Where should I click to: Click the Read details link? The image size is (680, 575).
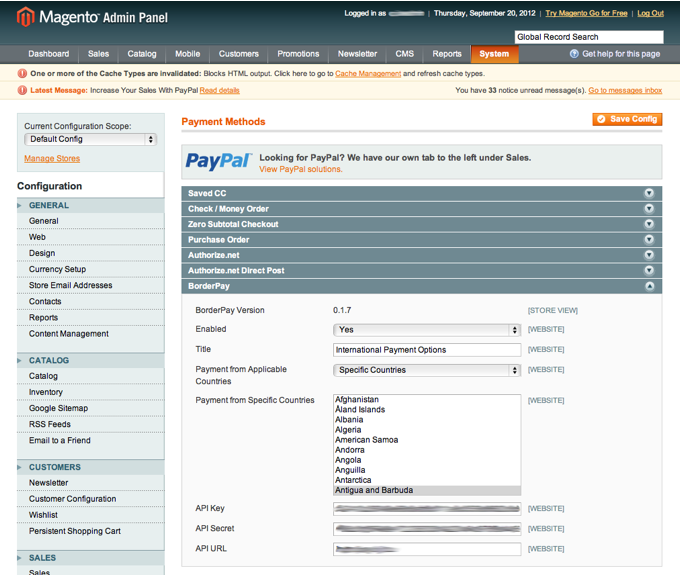219,90
